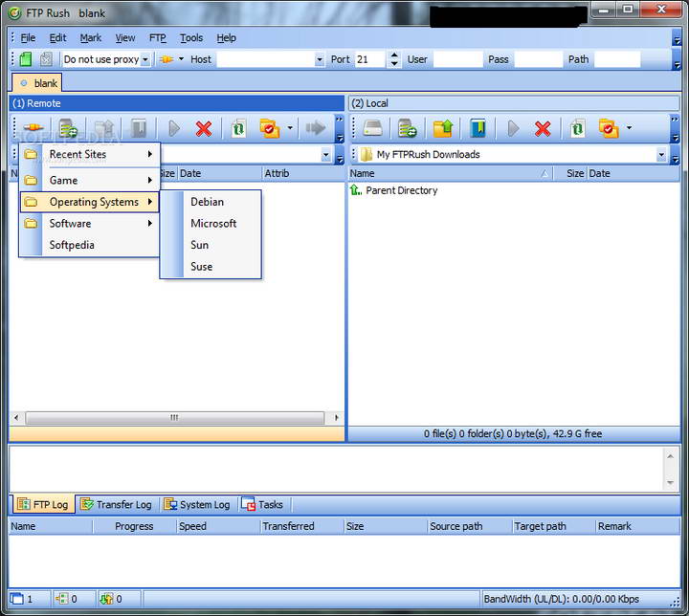Click the Local pane folder checkmark icon
This screenshot has height=616, width=689.
coord(609,128)
